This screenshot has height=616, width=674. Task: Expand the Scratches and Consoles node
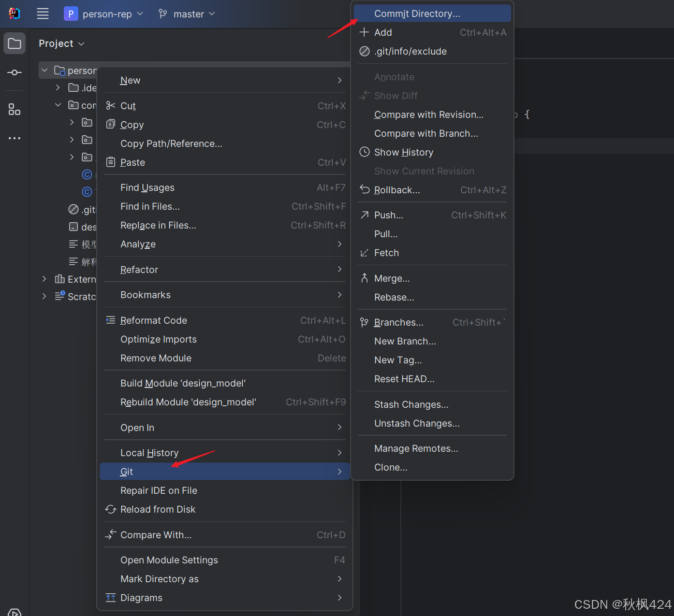(44, 296)
